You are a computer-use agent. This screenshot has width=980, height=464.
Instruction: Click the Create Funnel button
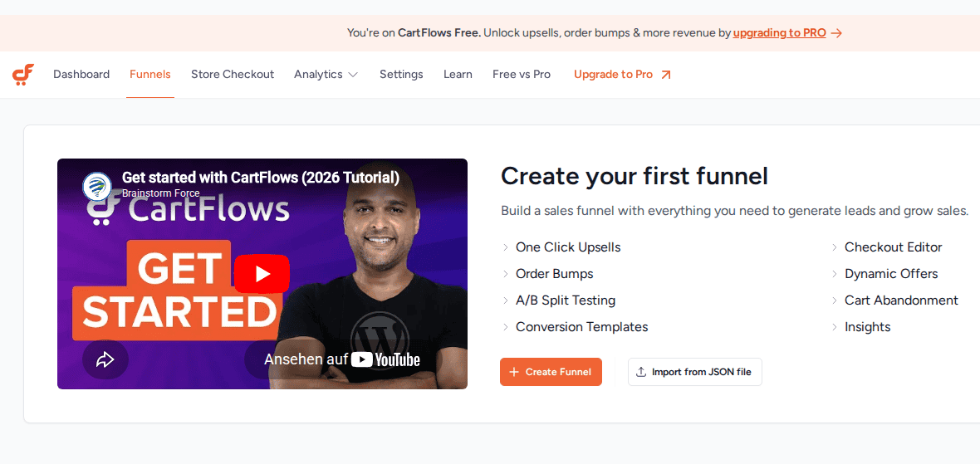click(x=551, y=372)
